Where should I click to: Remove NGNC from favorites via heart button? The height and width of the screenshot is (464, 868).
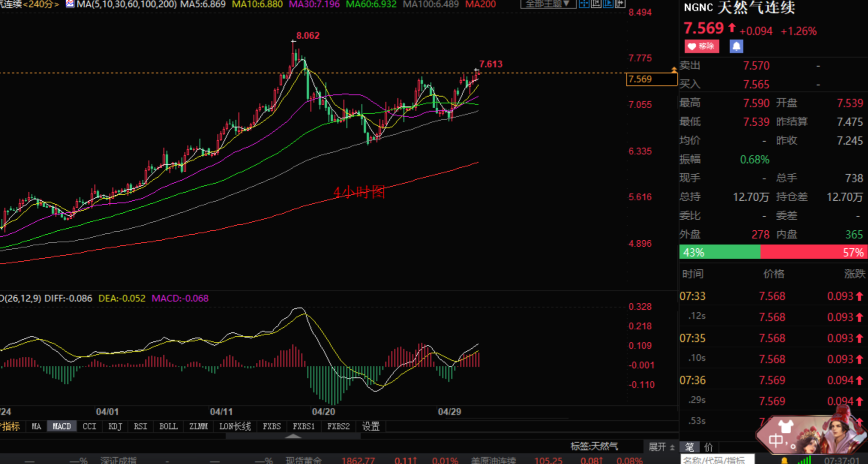point(701,47)
